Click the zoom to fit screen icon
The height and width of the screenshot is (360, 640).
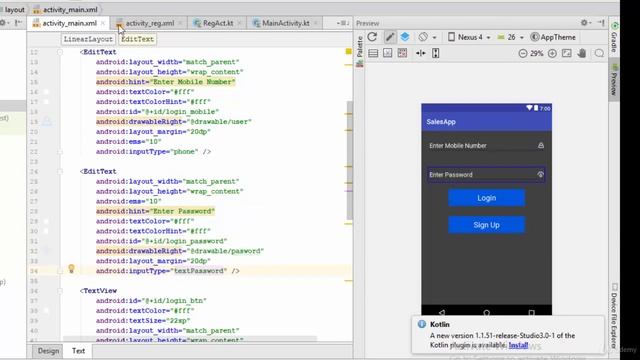tap(567, 53)
